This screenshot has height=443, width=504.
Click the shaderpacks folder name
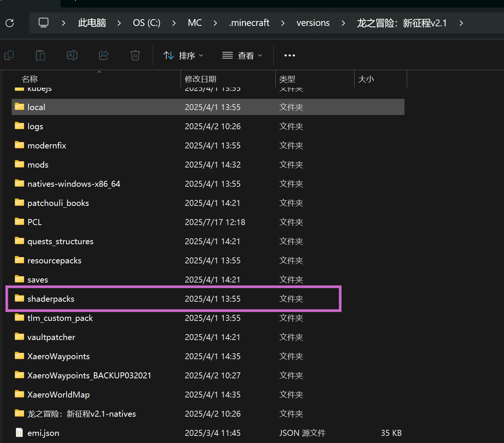(51, 299)
